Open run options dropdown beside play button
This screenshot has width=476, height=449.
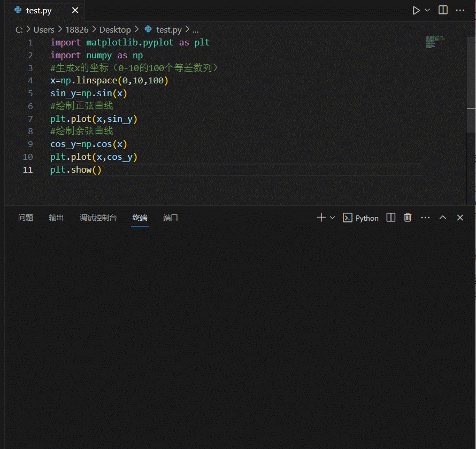pos(427,10)
